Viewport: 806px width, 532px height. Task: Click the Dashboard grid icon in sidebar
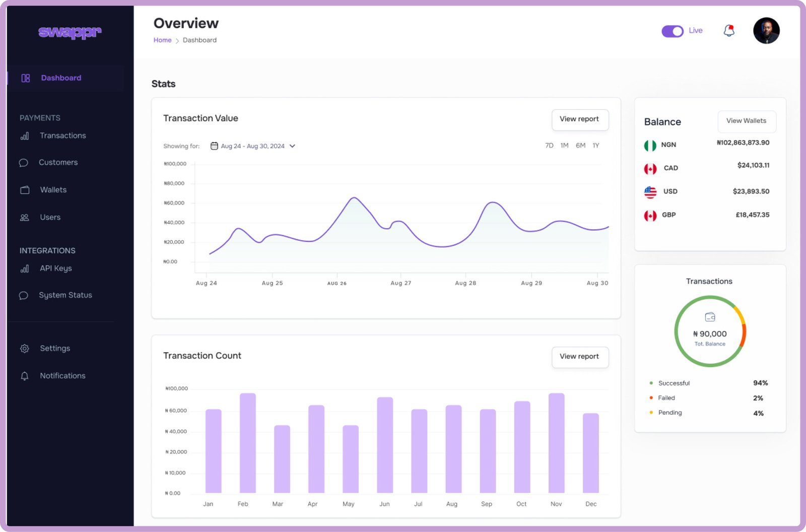tap(26, 78)
